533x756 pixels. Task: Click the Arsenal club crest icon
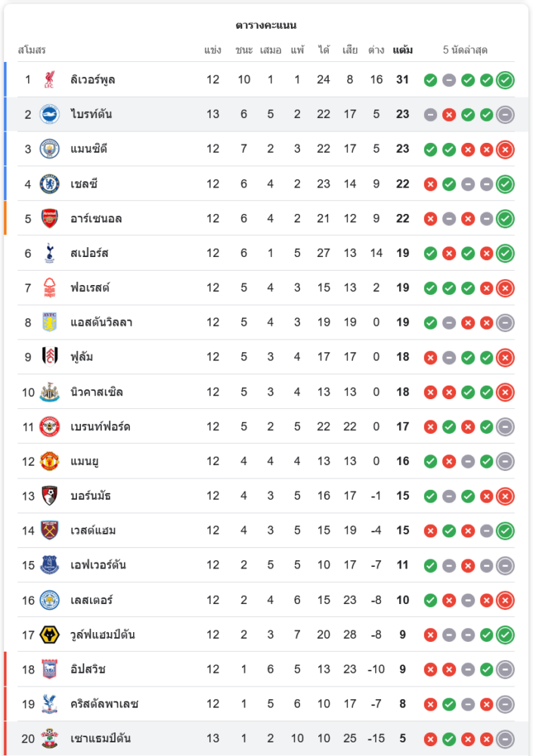click(x=49, y=218)
